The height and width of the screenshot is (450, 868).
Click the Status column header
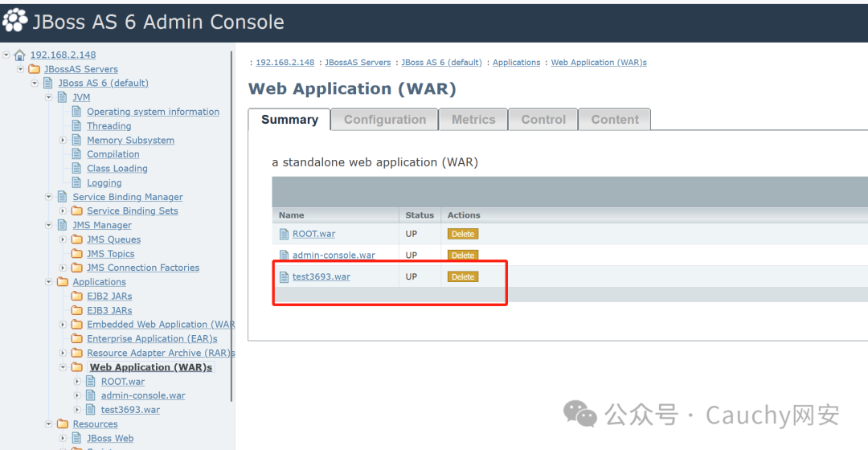(420, 215)
